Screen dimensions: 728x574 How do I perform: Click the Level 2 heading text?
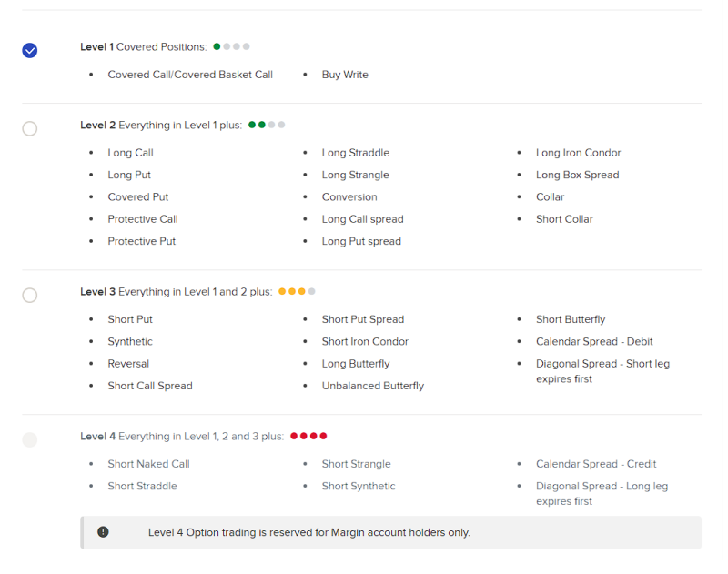[x=161, y=126]
